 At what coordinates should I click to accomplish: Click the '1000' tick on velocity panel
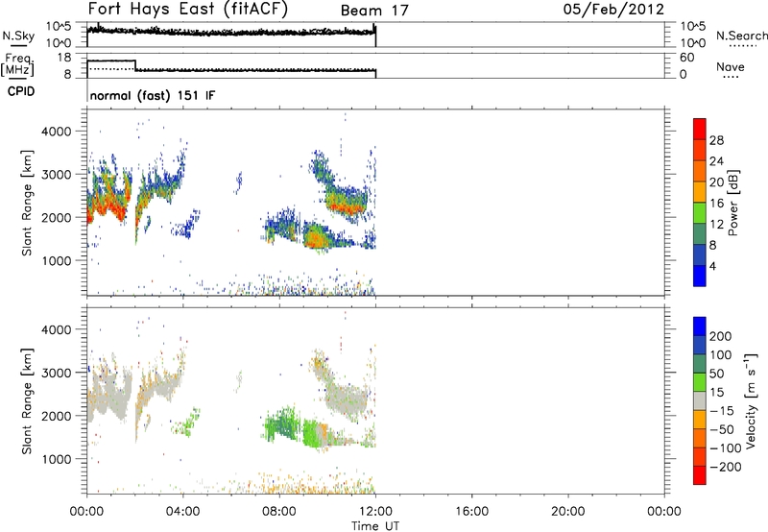[x=56, y=459]
